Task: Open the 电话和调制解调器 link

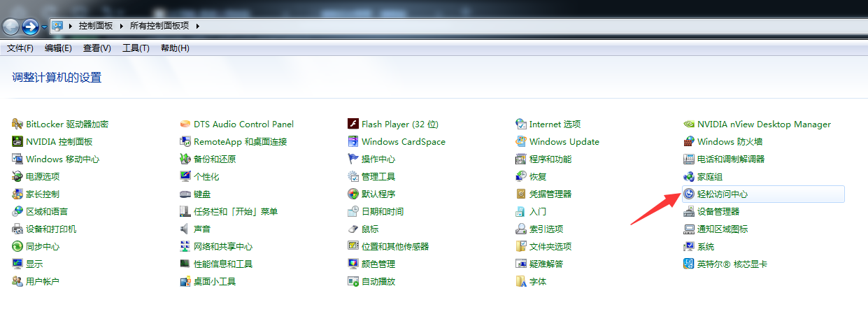Action: click(731, 159)
